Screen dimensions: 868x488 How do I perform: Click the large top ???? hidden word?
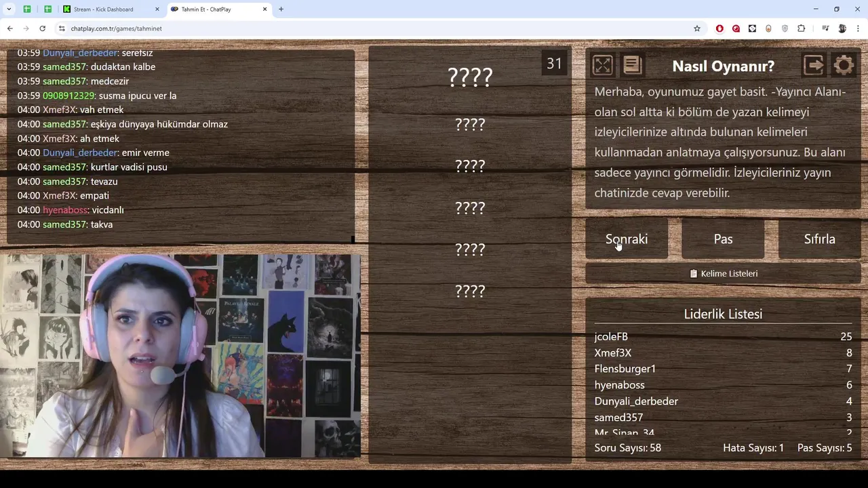click(470, 77)
